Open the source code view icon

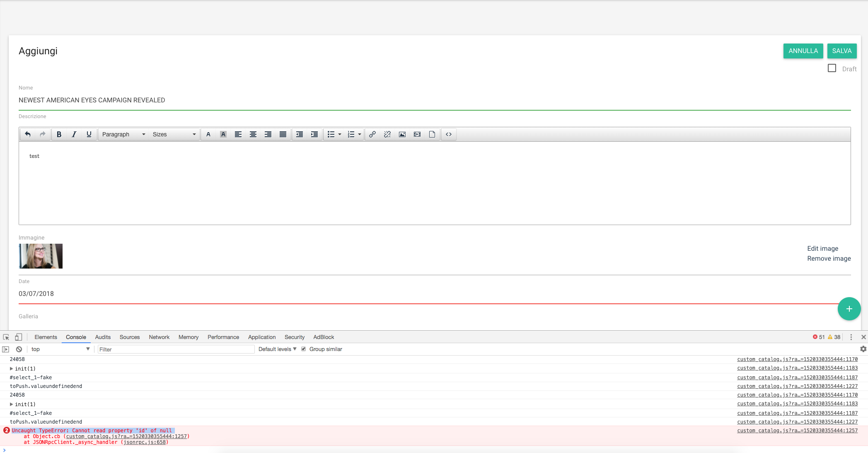448,134
